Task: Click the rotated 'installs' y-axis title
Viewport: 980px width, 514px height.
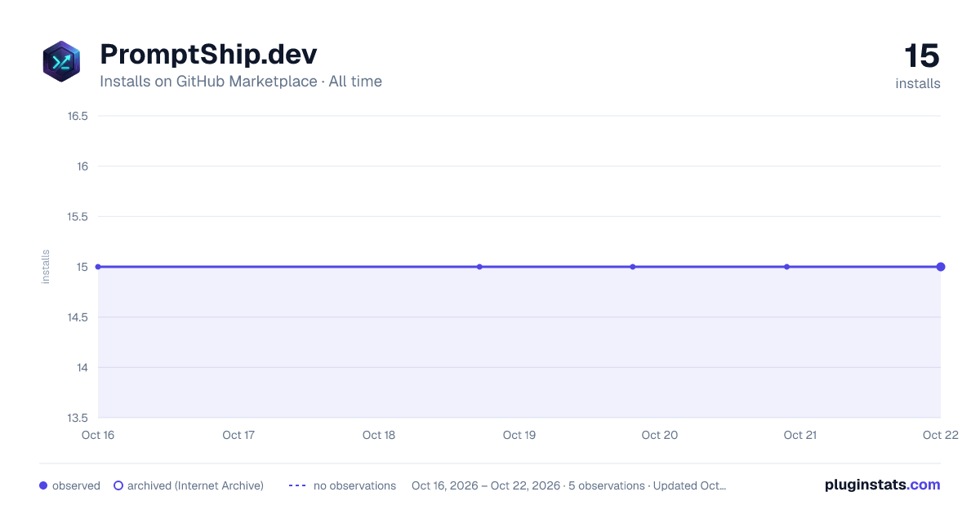Action: (x=46, y=267)
